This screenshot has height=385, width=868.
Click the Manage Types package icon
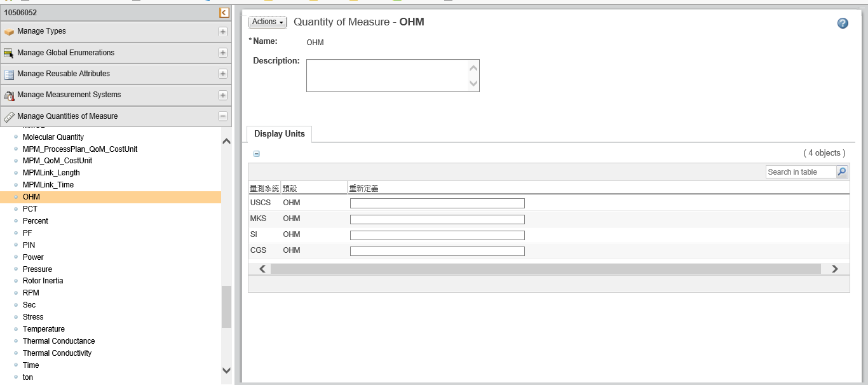pos(10,31)
